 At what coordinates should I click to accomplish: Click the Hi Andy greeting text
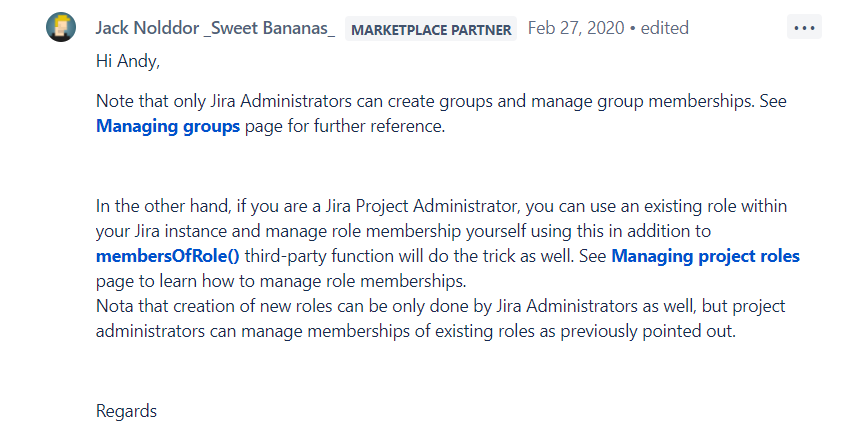click(x=128, y=61)
